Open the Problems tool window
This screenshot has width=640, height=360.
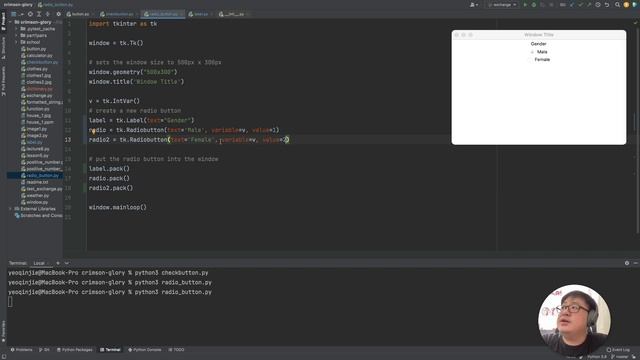(x=22, y=350)
